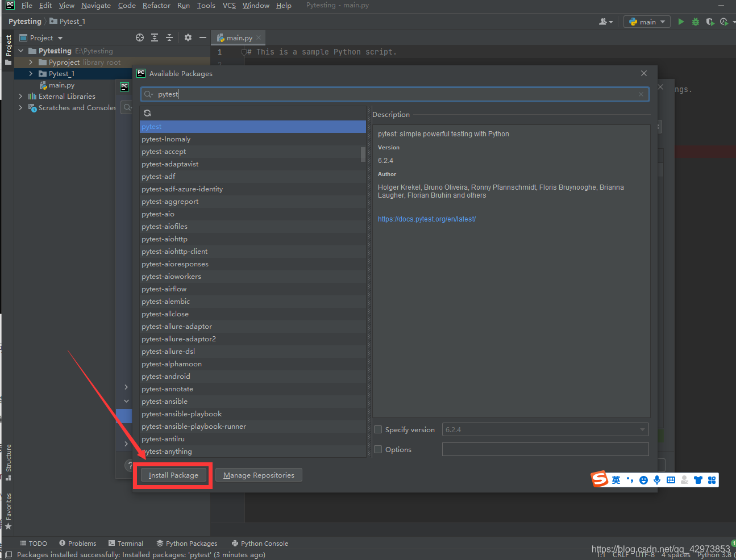Click the profiler icon in the top toolbar
Screen dimensions: 736x560
click(x=724, y=22)
